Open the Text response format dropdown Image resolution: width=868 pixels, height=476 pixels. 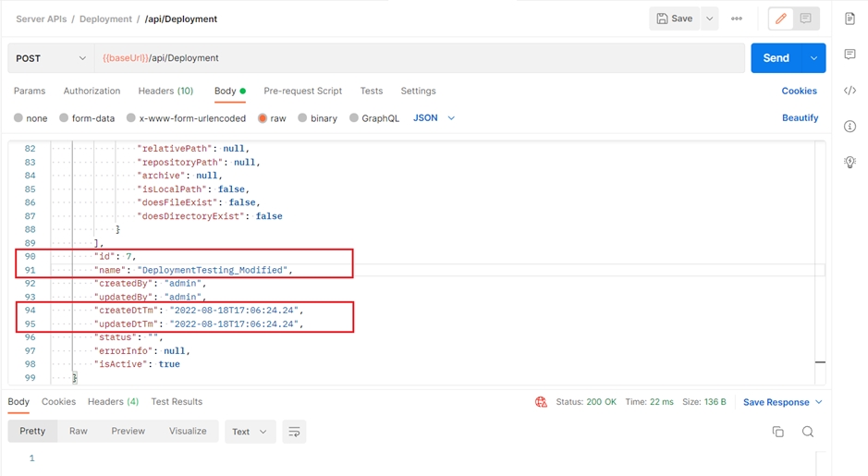click(x=250, y=432)
